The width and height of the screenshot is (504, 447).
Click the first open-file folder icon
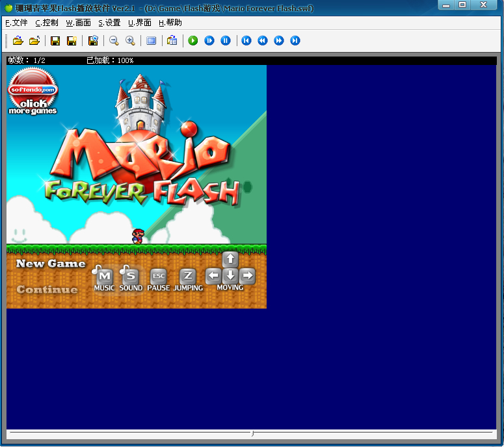tap(18, 41)
